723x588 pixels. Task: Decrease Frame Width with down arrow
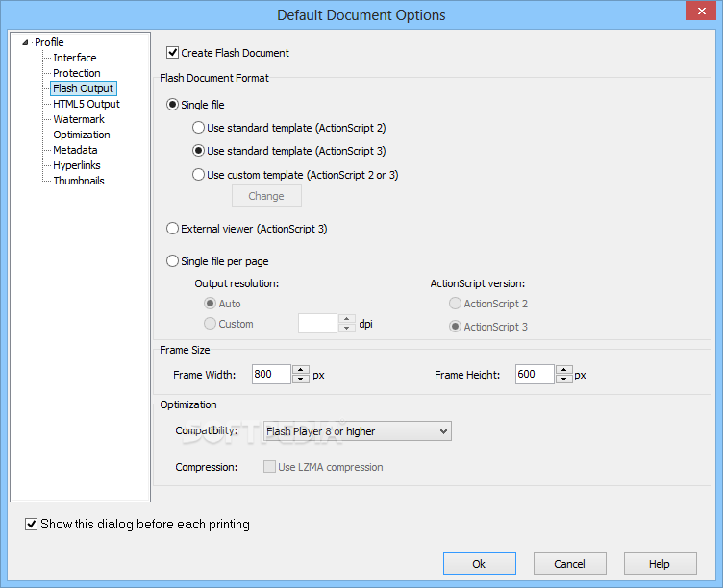pyautogui.click(x=301, y=379)
